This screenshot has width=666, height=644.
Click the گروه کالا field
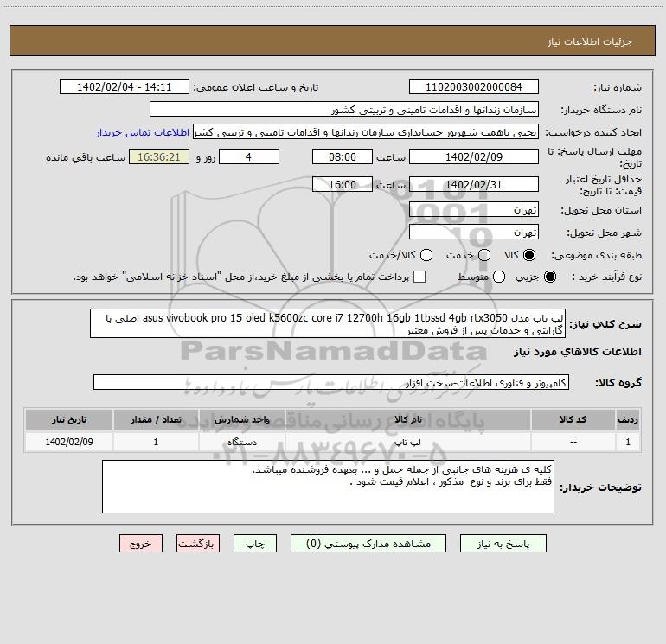(331, 382)
